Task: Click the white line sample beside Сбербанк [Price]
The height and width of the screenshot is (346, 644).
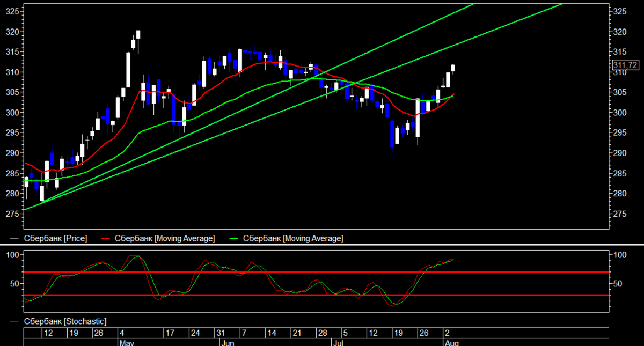Action: [14, 239]
